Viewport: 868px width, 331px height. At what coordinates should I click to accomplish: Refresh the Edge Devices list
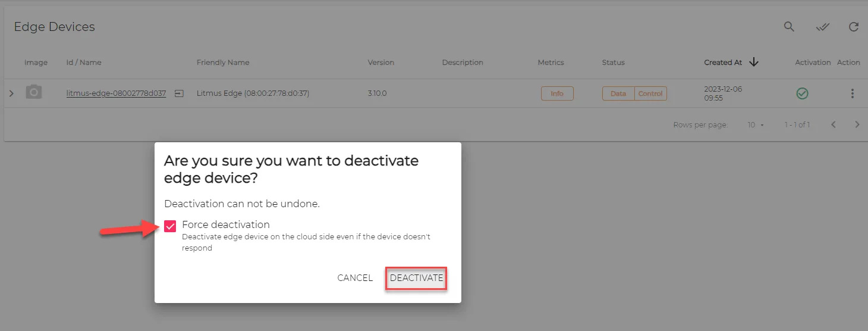tap(854, 27)
